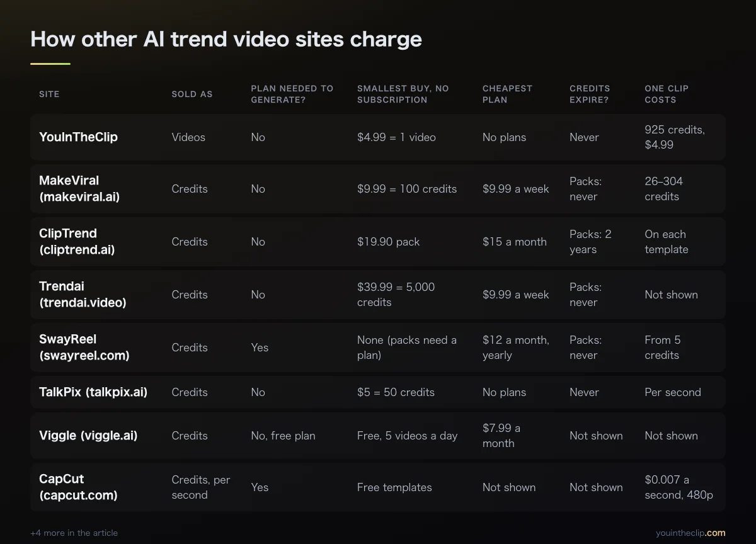The width and height of the screenshot is (756, 544).
Task: Select the SITE column header
Action: (x=49, y=94)
